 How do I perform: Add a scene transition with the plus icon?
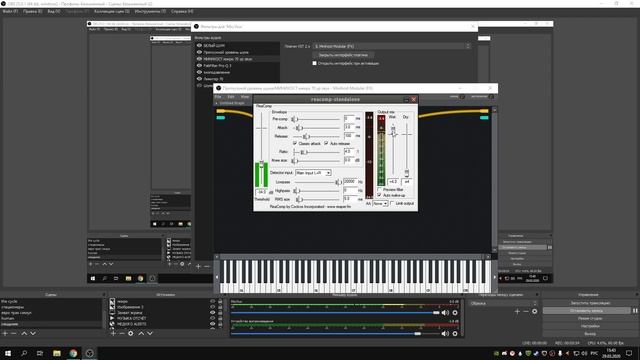[517, 311]
